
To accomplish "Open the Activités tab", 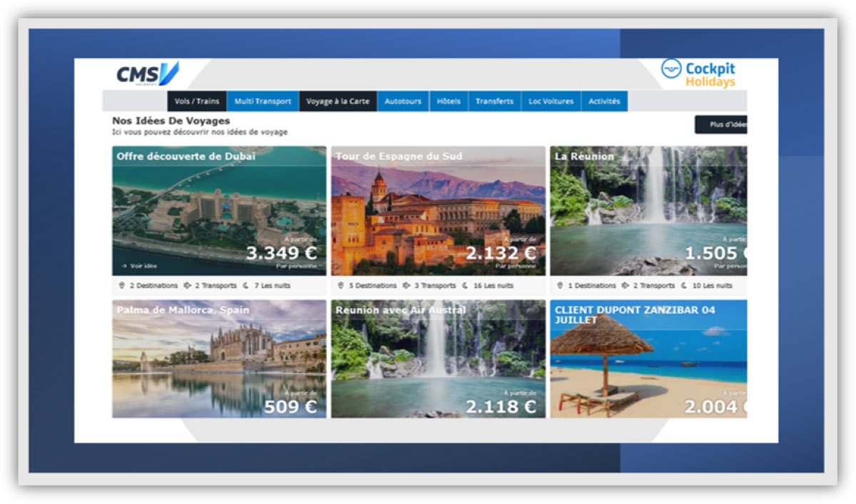I will tap(604, 101).
